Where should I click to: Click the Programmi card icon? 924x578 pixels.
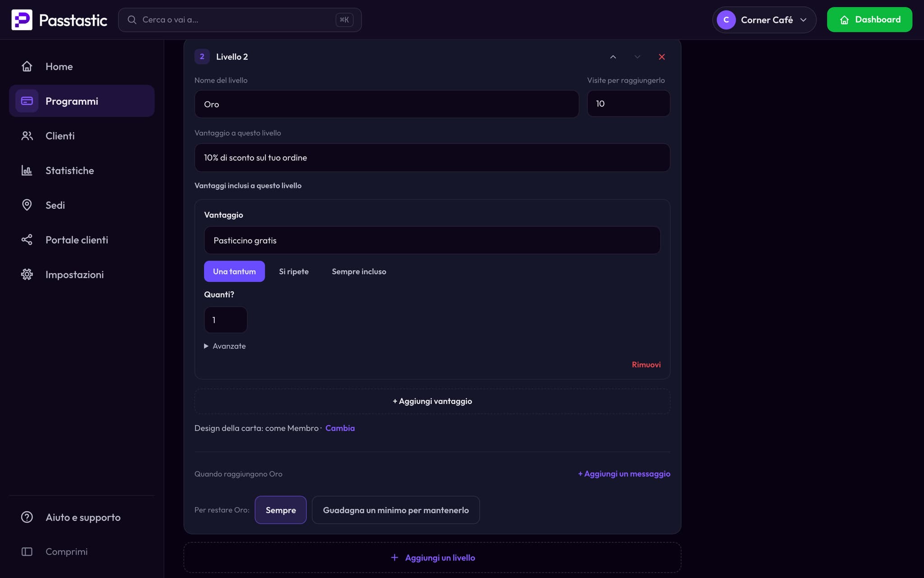coord(27,101)
